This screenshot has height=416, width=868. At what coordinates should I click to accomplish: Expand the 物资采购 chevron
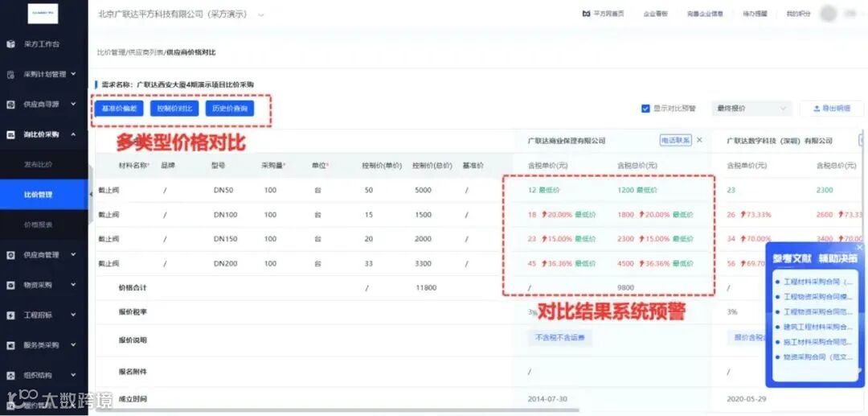(x=74, y=285)
